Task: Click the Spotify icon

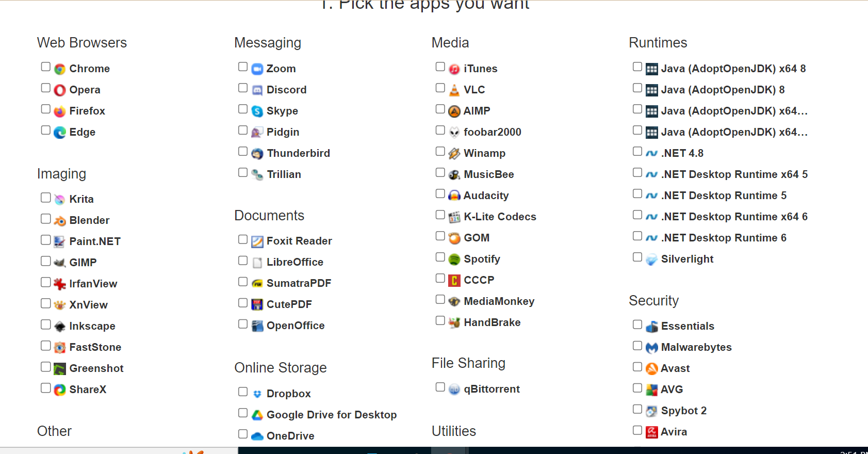Action: coord(454,260)
